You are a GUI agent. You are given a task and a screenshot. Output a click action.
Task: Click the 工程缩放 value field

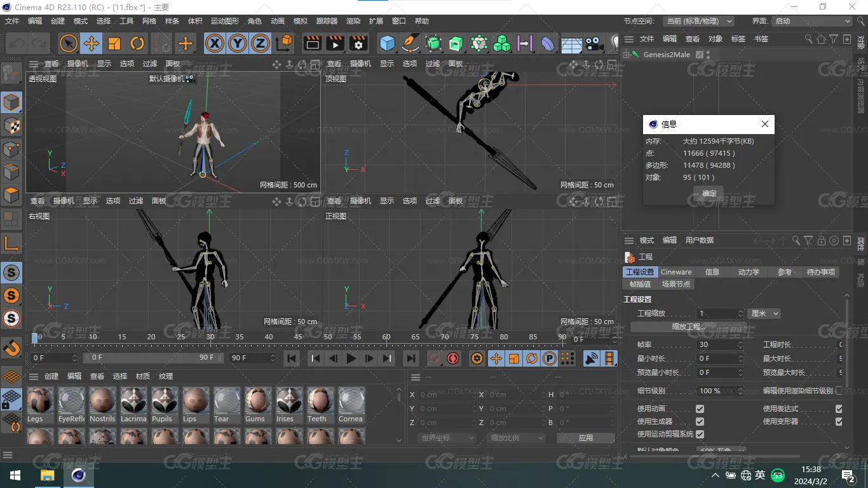point(719,313)
